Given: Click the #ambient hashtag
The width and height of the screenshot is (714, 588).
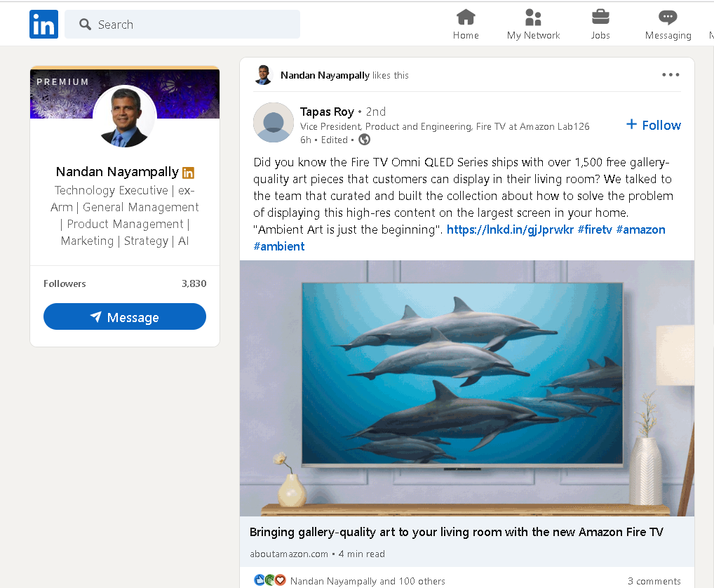Looking at the screenshot, I should point(279,246).
